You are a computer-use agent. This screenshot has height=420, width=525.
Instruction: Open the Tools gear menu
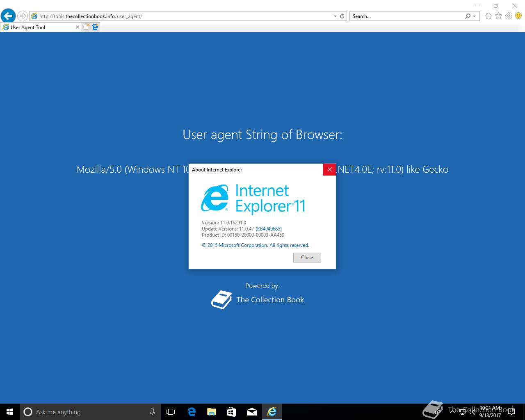(509, 16)
